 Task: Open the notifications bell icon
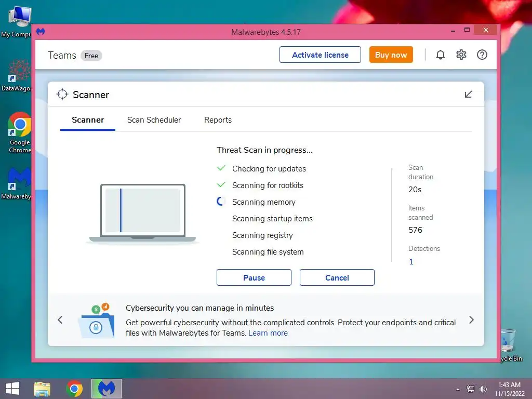pyautogui.click(x=440, y=55)
